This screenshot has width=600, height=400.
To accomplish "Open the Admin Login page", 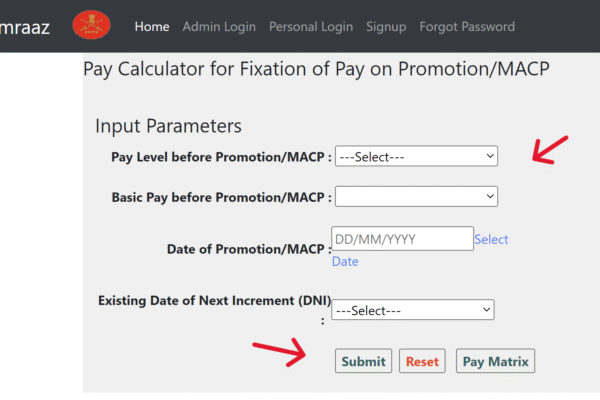I will click(219, 27).
